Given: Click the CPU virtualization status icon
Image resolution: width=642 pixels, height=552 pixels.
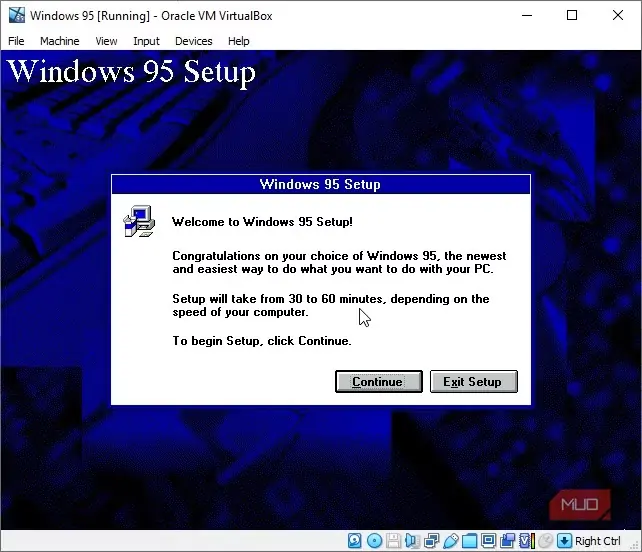Looking at the screenshot, I should [x=527, y=541].
